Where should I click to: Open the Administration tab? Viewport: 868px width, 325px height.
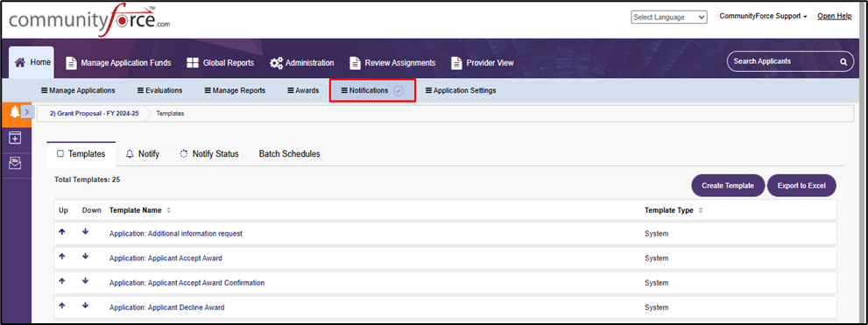coord(301,63)
